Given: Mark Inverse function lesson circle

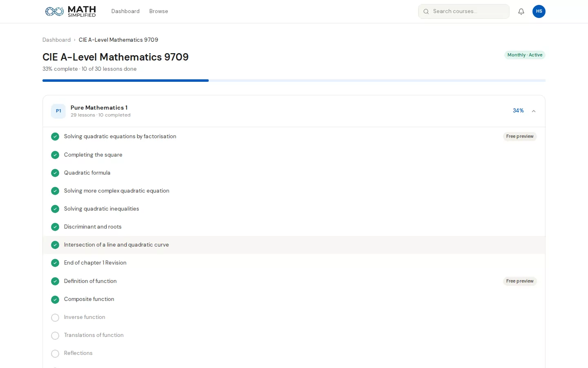Looking at the screenshot, I should (55, 318).
